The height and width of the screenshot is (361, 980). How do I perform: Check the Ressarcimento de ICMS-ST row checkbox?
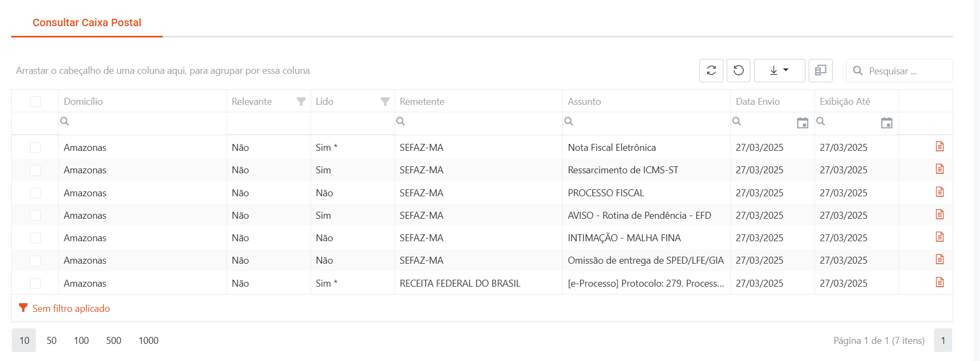[x=35, y=170]
